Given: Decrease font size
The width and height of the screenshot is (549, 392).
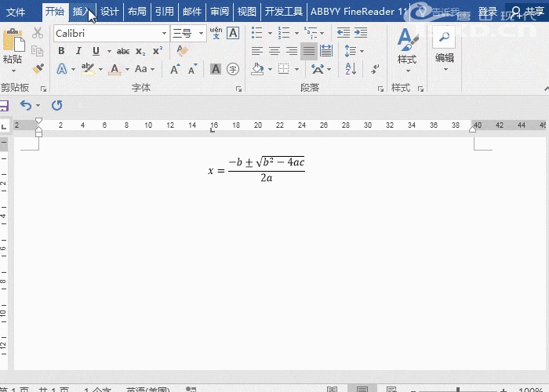Looking at the screenshot, I should 193,69.
